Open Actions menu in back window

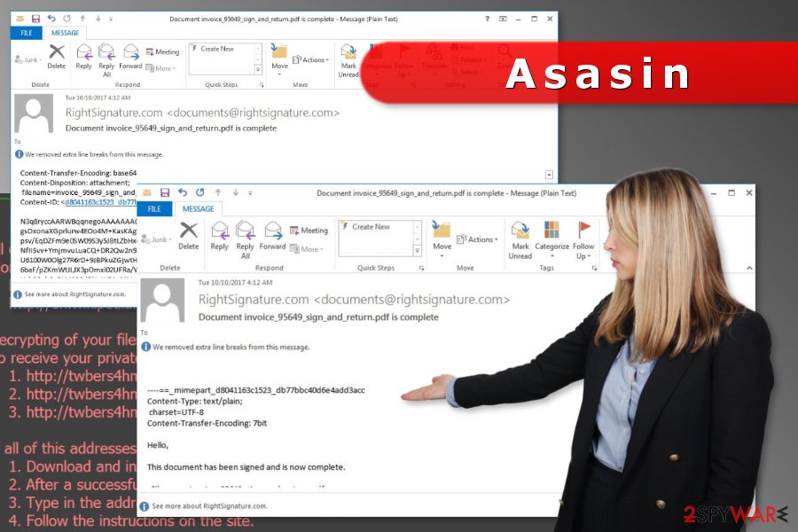click(311, 60)
